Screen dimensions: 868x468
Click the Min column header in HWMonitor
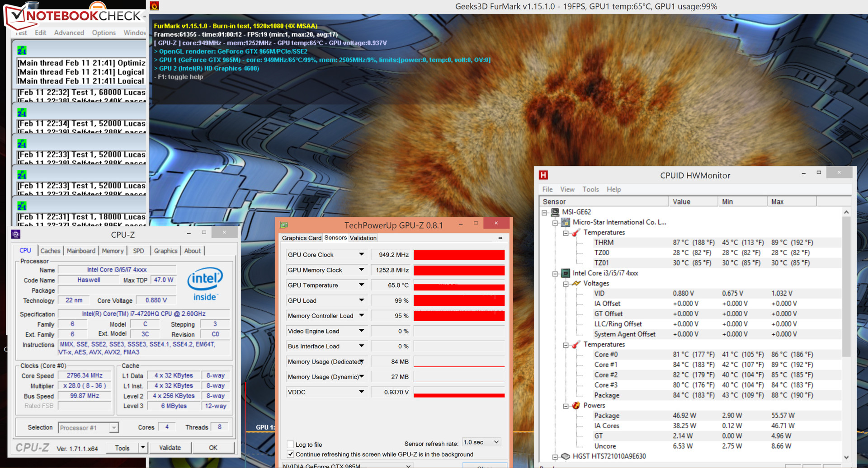(x=742, y=201)
